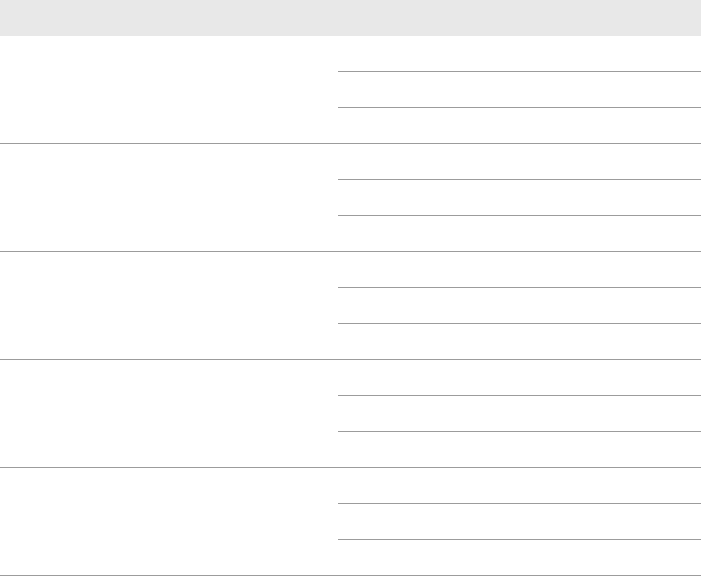
Task: Click first group's middle right sub-row
Action: 516,90
